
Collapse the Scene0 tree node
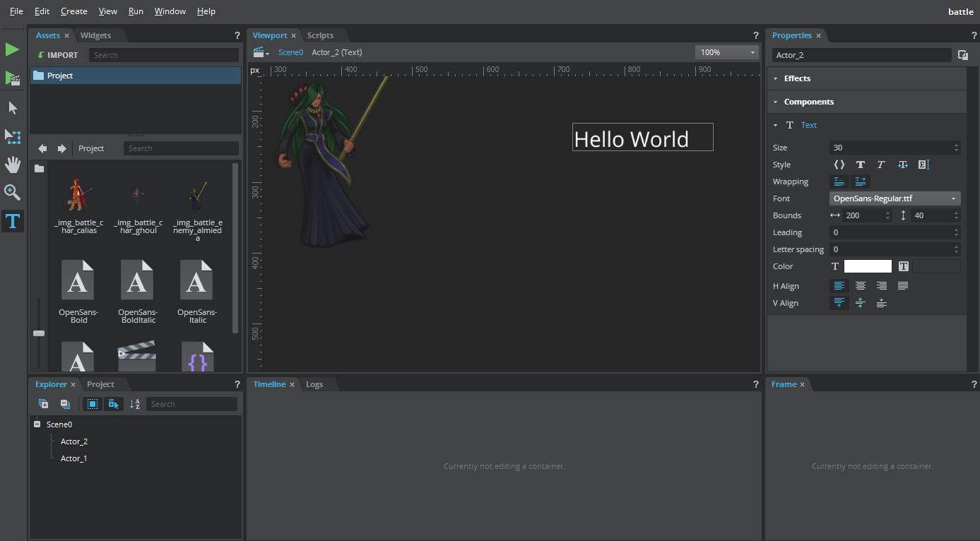point(37,424)
